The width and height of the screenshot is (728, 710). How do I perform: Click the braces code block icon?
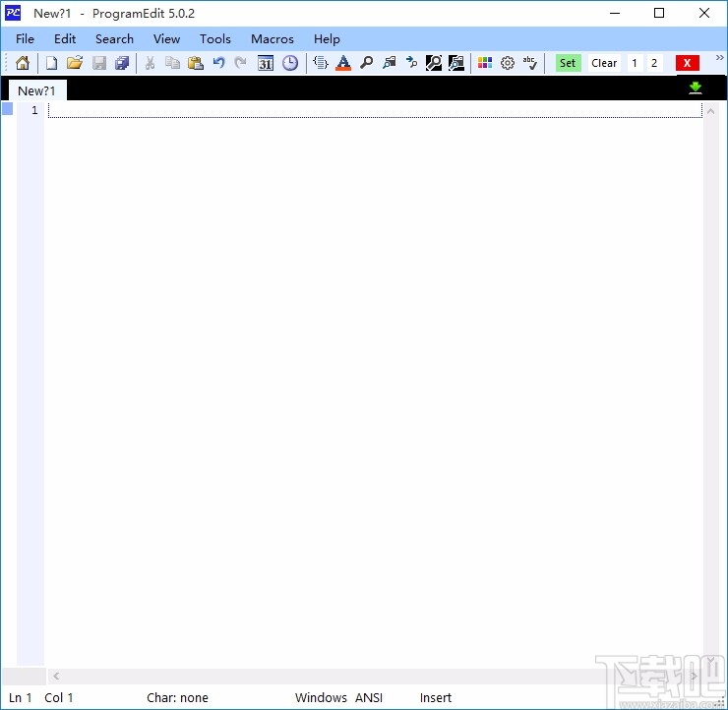tap(321, 63)
